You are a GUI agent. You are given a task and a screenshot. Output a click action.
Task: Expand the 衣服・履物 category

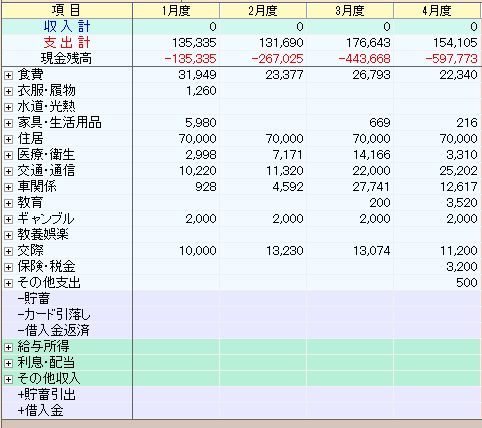tap(8, 91)
